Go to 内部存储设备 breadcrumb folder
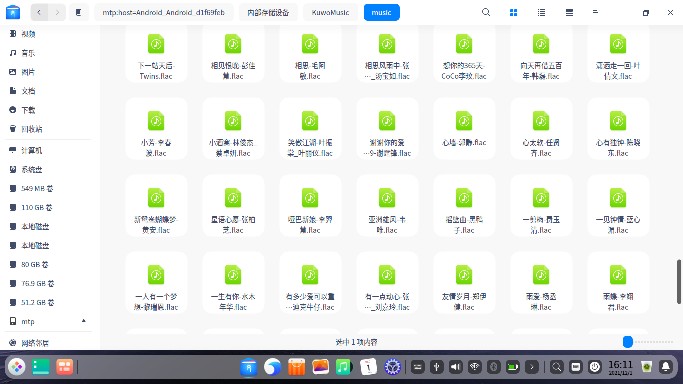 pyautogui.click(x=268, y=12)
